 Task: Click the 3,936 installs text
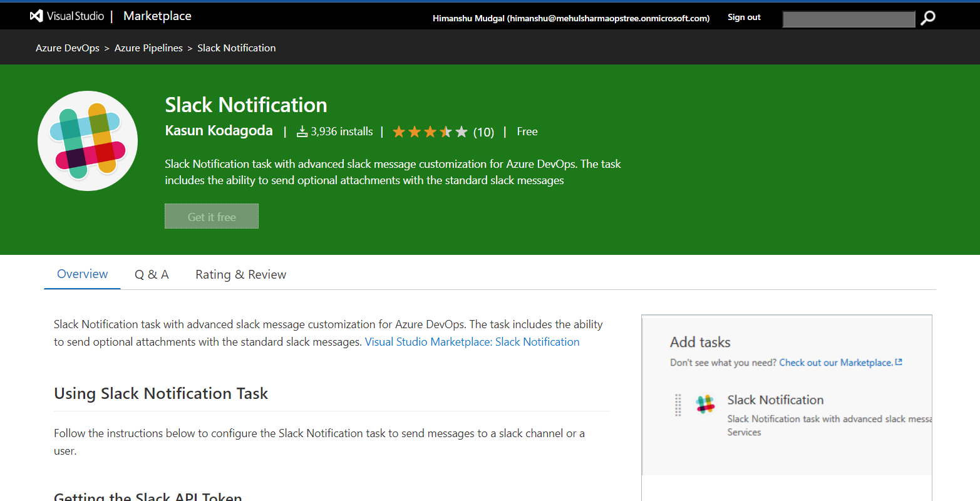click(x=342, y=132)
